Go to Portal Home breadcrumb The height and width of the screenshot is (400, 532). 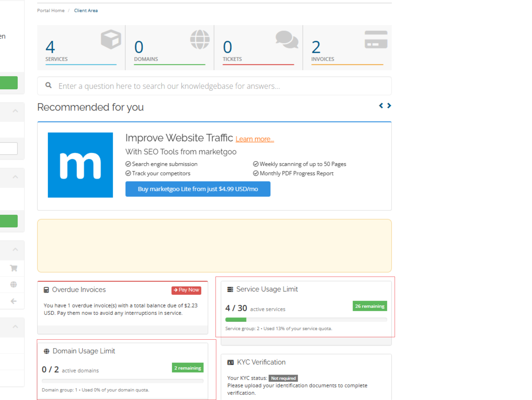click(51, 11)
